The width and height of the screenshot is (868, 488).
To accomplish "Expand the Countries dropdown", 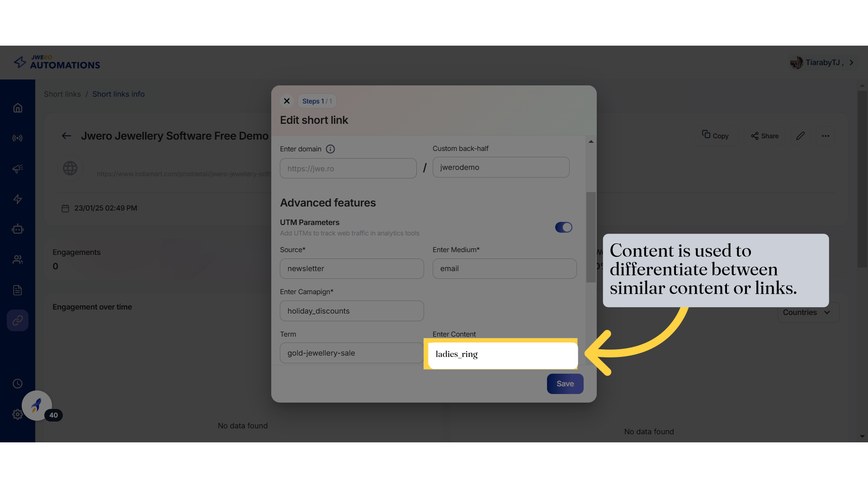I will 808,312.
